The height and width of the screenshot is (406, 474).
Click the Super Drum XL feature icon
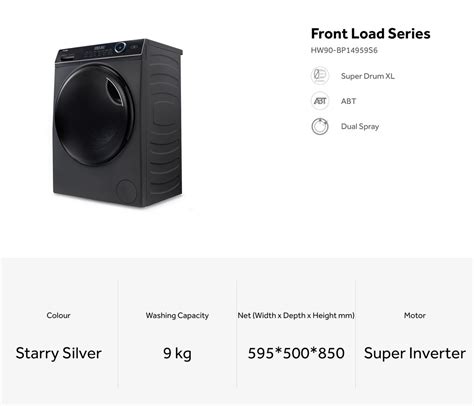(320, 76)
